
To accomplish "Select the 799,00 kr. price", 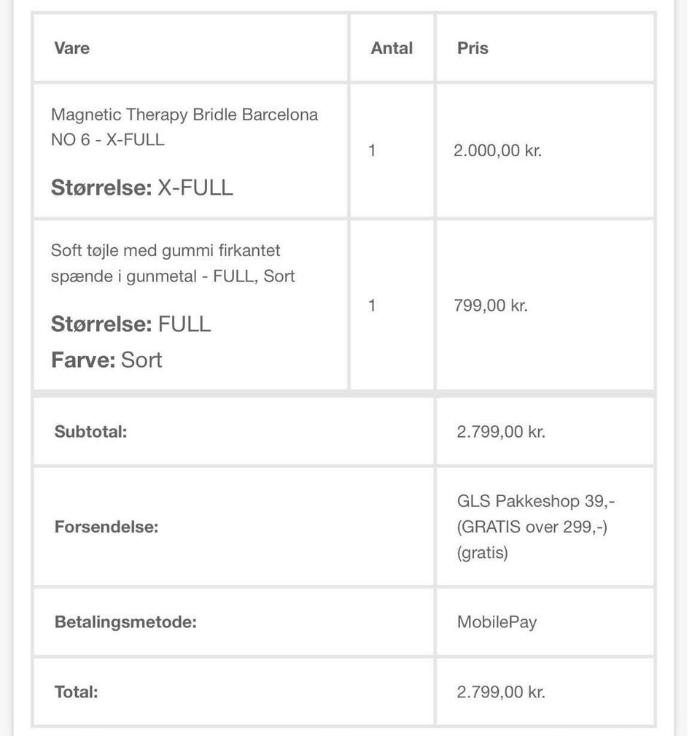I will (490, 305).
